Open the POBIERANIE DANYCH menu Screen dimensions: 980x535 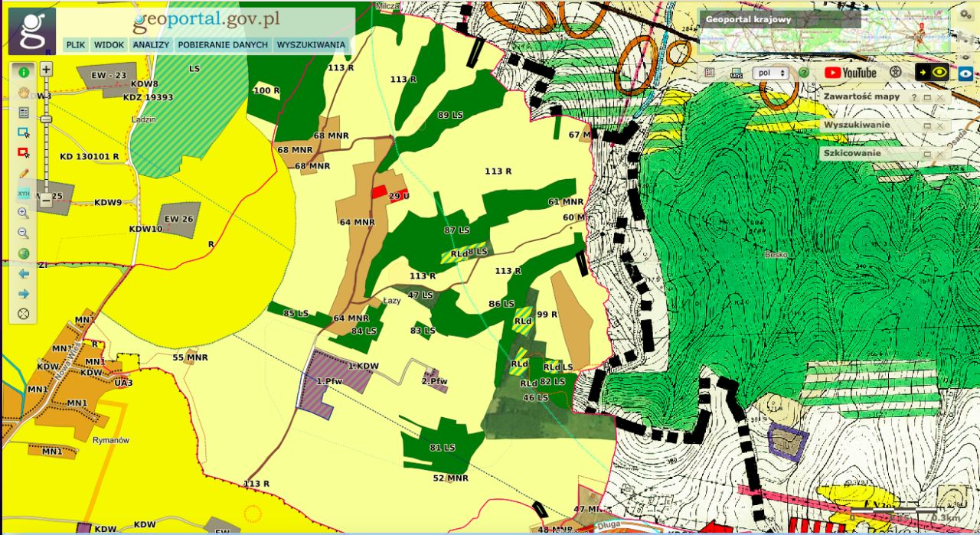[223, 45]
